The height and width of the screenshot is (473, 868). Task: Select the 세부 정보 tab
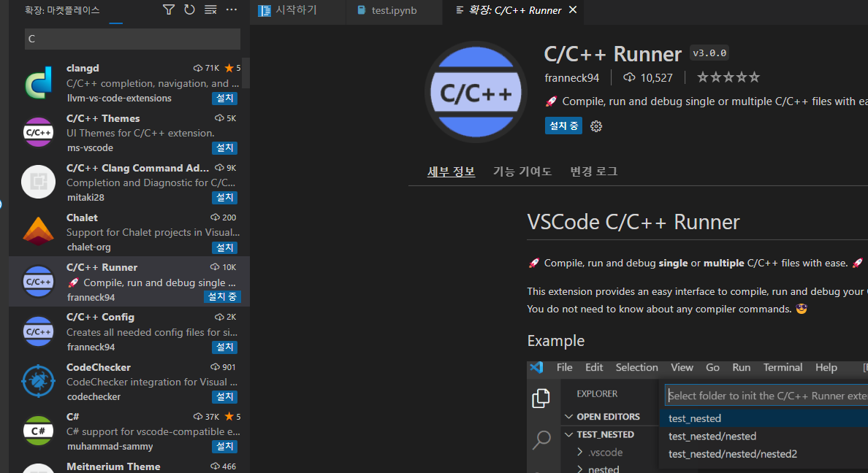coord(451,172)
